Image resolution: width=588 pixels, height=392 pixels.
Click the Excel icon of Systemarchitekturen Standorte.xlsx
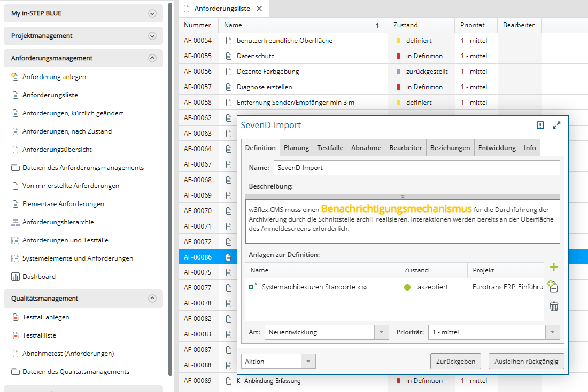253,287
